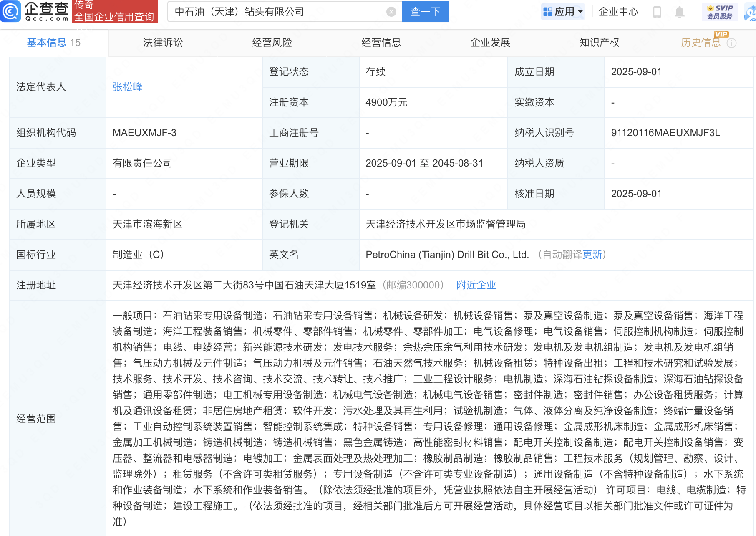Viewport: 756px width, 536px height.
Task: Select taxpayer ID 91120116MAEUXMJF3L
Action: pyautogui.click(x=665, y=133)
